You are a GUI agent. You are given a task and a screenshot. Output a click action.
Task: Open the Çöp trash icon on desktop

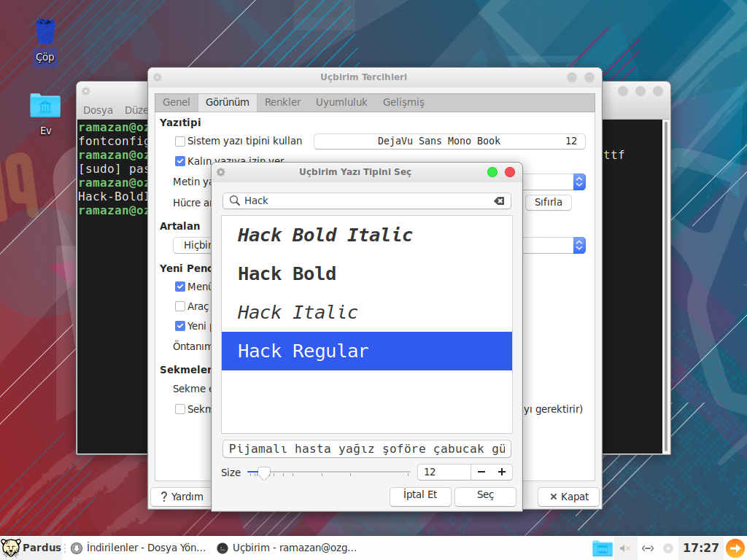tap(45, 41)
